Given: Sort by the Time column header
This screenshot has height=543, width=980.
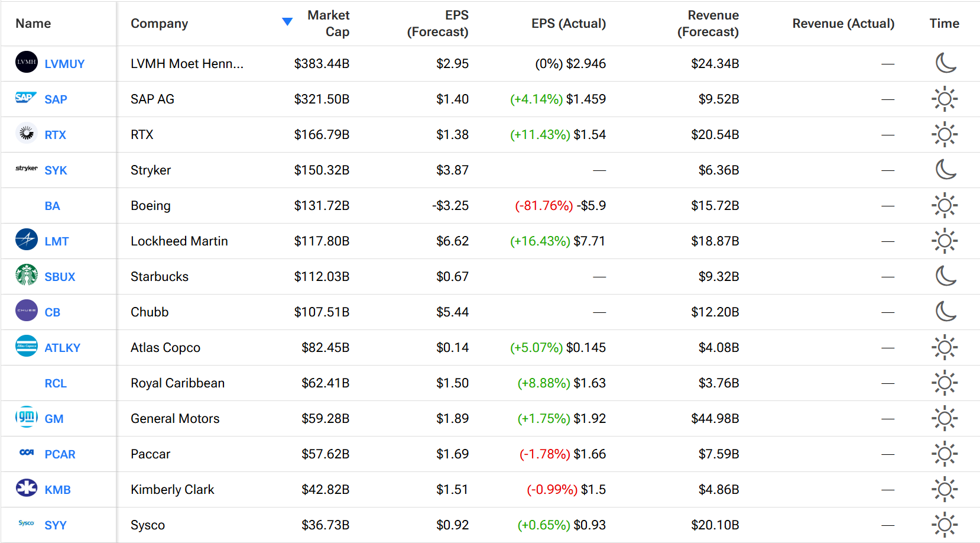Looking at the screenshot, I should [x=945, y=24].
